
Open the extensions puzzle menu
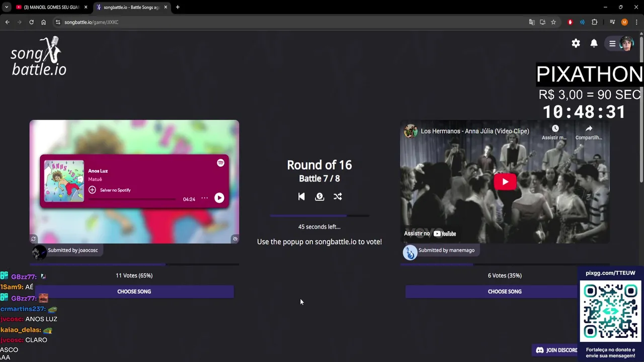[594, 22]
